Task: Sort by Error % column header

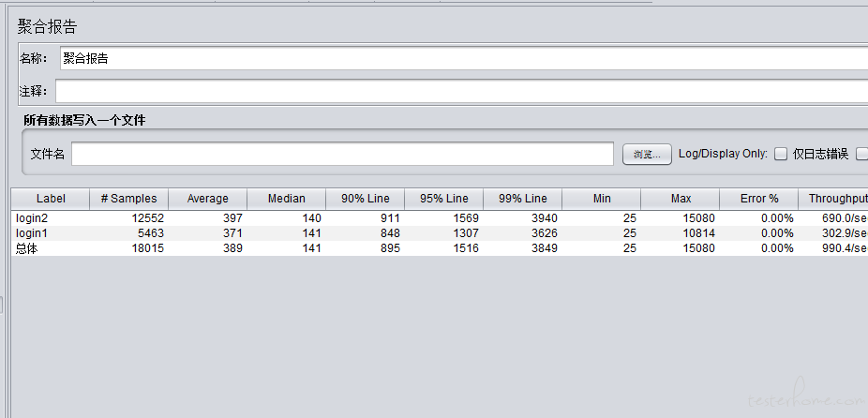Action: tap(759, 199)
